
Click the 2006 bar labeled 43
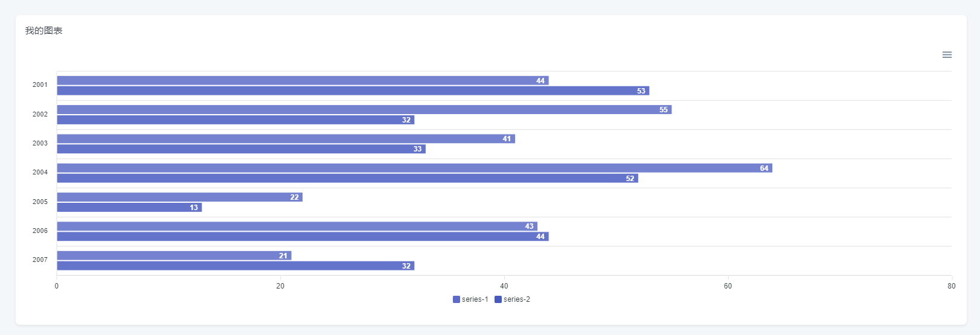coord(296,226)
